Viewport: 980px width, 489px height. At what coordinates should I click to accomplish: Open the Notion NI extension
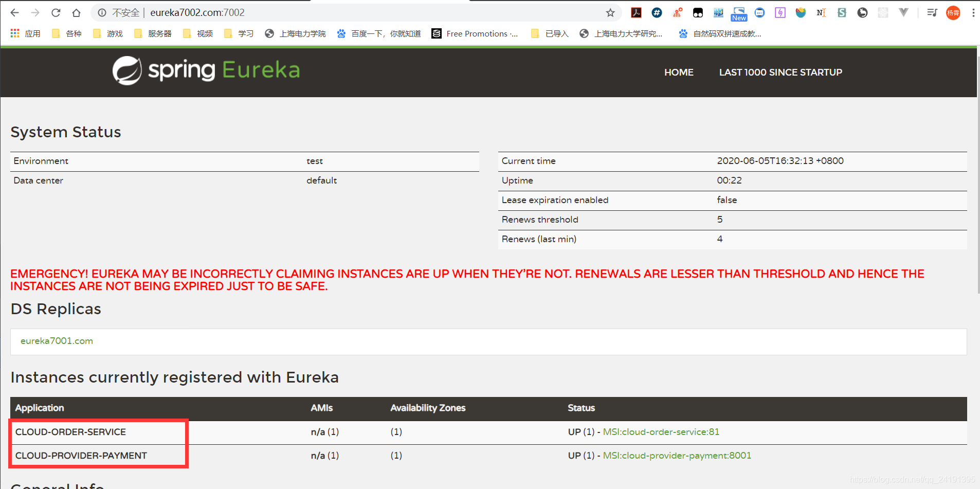click(821, 13)
